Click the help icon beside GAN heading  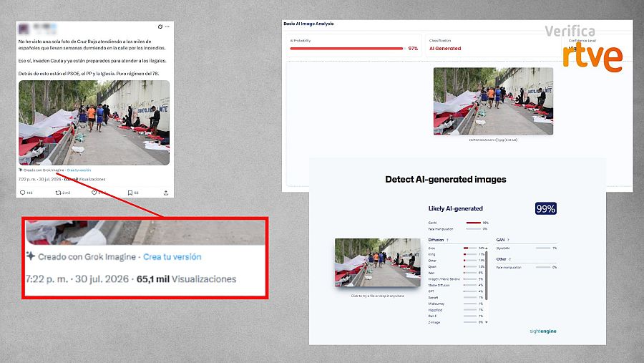[x=508, y=240]
